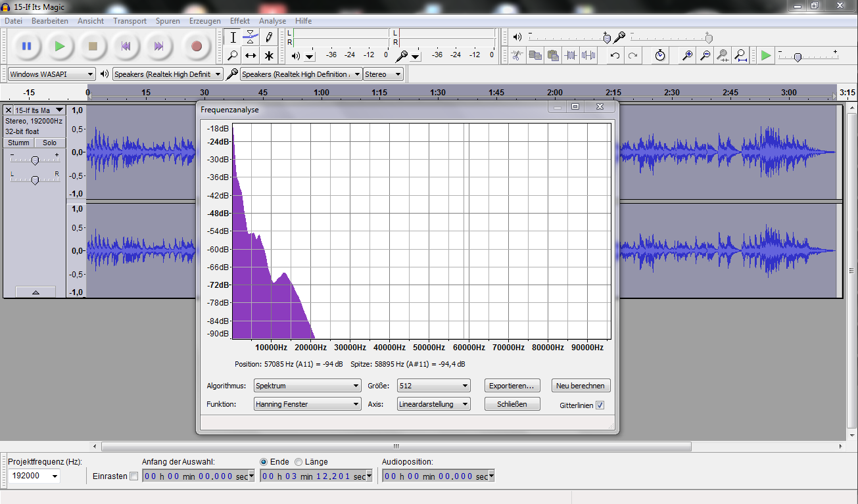This screenshot has height=504, width=858.
Task: Open the Analyse menu
Action: 272,21
